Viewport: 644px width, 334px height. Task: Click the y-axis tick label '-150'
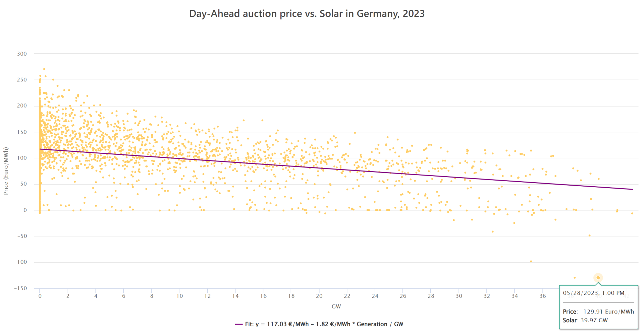pos(20,288)
